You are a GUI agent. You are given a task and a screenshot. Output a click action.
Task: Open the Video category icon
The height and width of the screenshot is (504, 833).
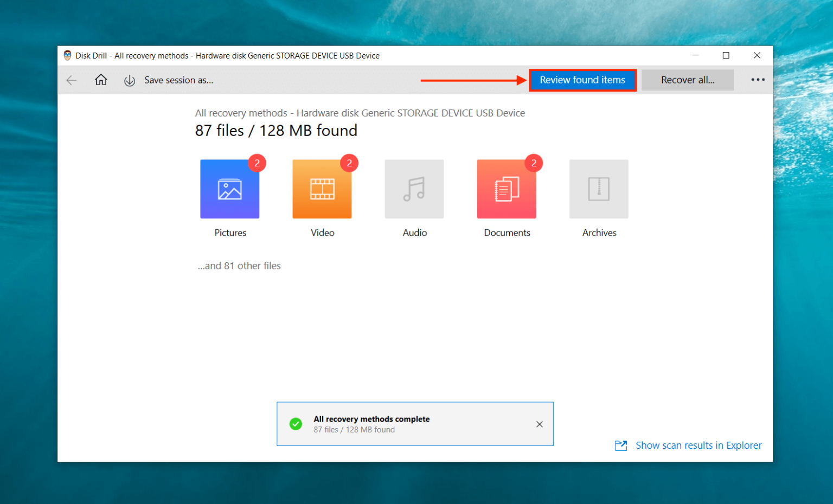coord(322,189)
